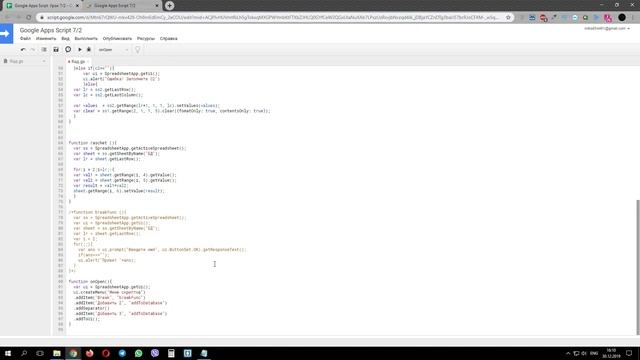Bookmark this page with star icon
640x360 pixels.
tap(508, 18)
